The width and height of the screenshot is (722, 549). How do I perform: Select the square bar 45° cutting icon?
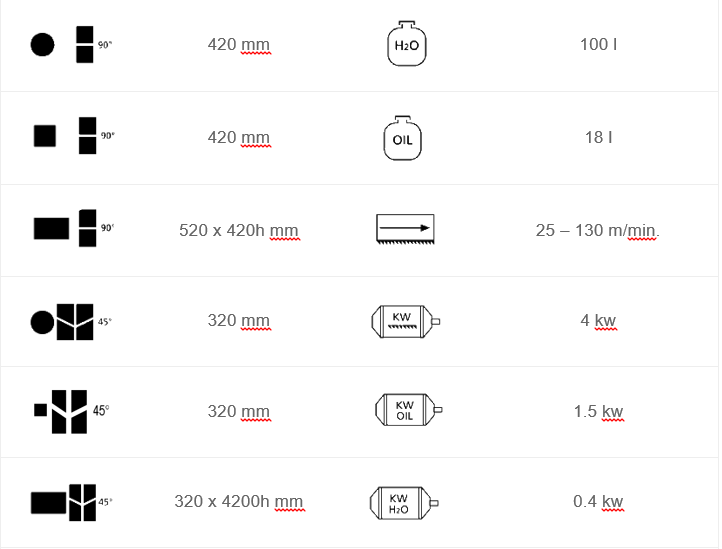[70, 411]
